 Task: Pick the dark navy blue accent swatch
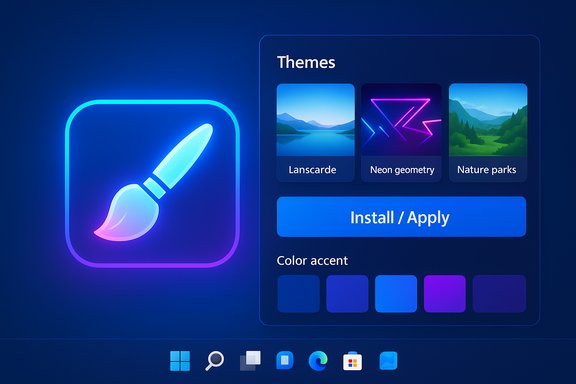tap(298, 294)
